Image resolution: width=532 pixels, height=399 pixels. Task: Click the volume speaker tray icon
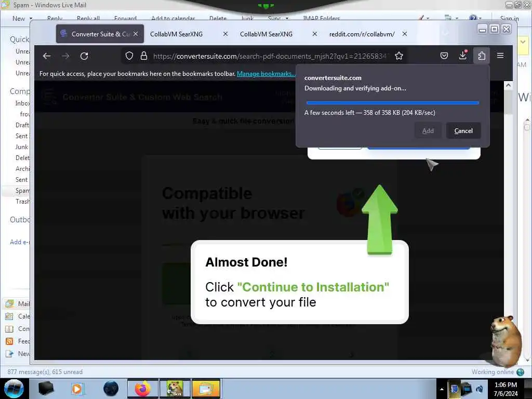click(480, 389)
